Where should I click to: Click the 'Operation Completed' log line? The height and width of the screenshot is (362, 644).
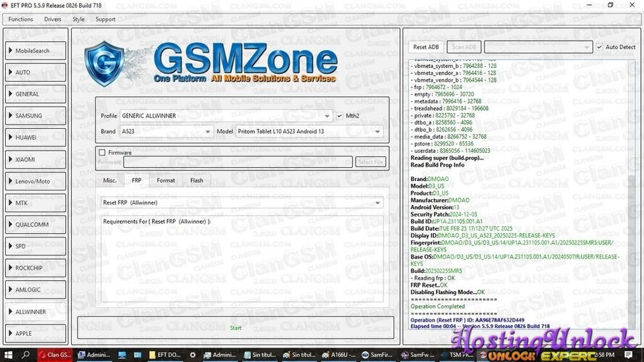(x=438, y=306)
